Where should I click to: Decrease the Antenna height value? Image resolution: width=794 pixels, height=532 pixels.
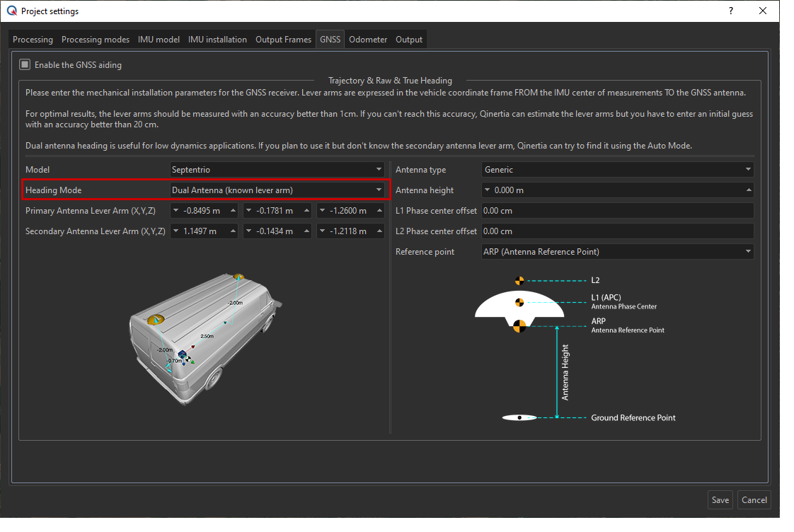(487, 190)
